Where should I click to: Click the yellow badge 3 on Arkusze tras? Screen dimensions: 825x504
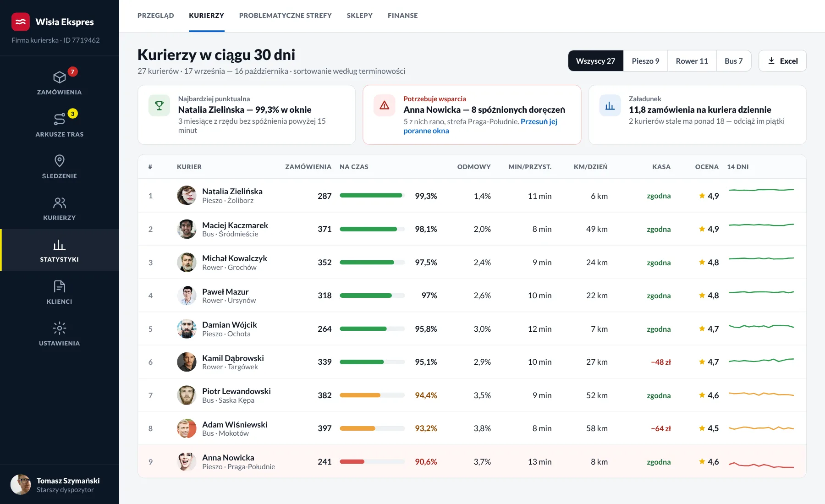(x=72, y=114)
